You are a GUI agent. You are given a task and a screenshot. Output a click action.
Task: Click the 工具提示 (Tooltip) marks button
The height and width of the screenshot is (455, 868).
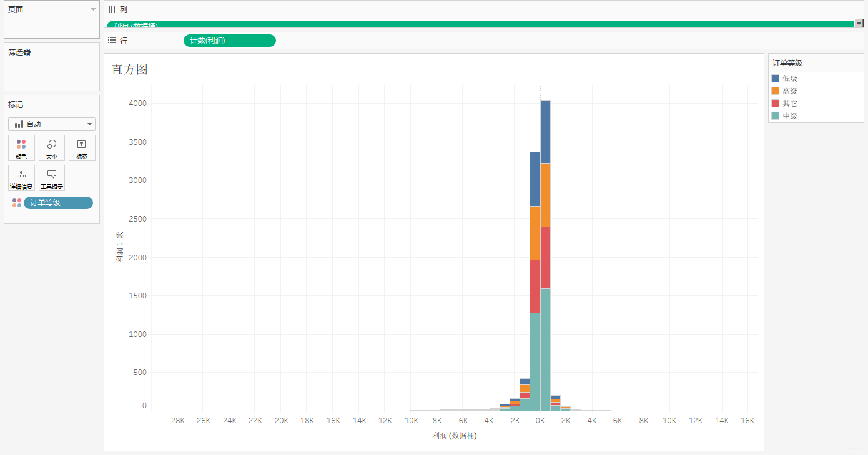pos(52,178)
